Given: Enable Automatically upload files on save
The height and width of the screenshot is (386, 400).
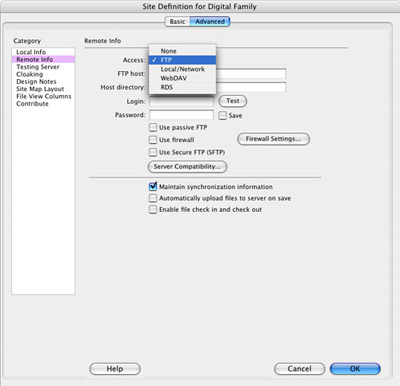Looking at the screenshot, I should pyautogui.click(x=153, y=198).
